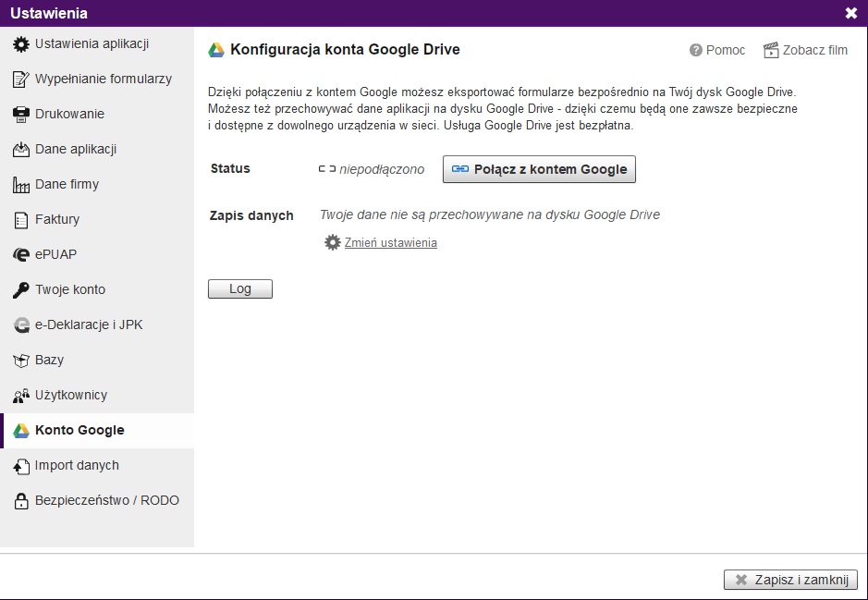Click the Status label
Image resolution: width=868 pixels, height=600 pixels.
pos(230,169)
